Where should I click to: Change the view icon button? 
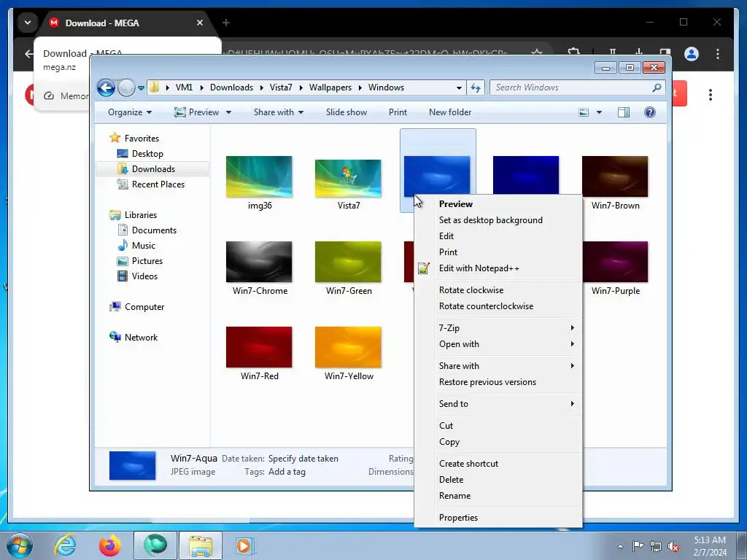click(x=584, y=112)
